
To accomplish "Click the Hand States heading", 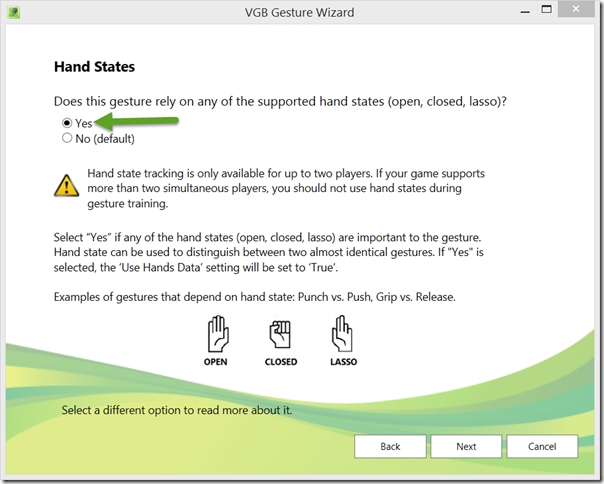I will click(x=94, y=67).
